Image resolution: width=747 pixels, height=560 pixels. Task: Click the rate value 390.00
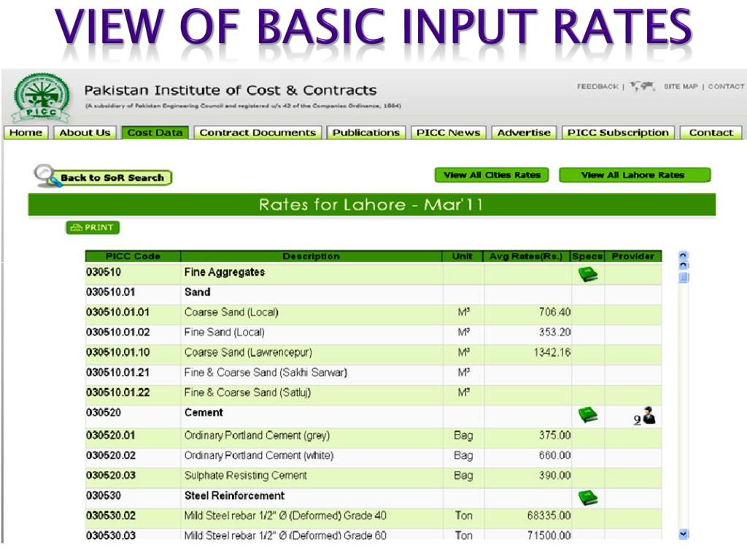[554, 475]
